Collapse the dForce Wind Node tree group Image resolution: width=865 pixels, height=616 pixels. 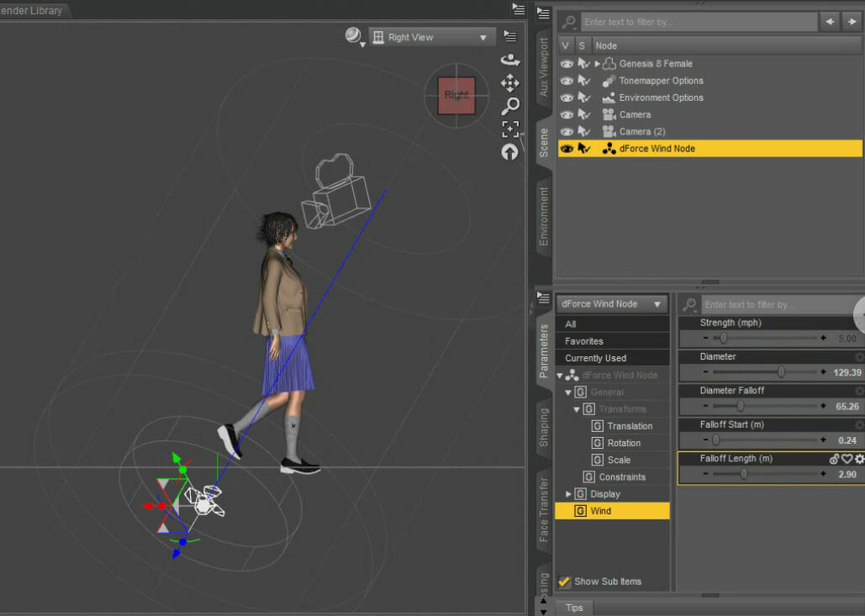(559, 376)
